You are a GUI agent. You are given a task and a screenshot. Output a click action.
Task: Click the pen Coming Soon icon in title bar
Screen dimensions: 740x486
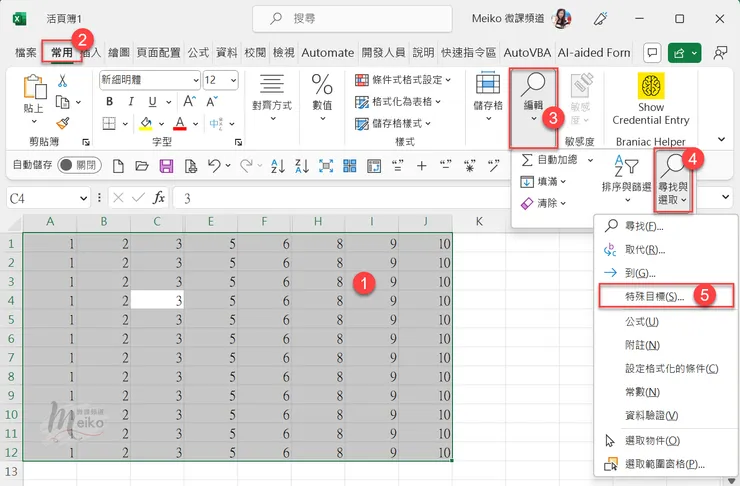pos(600,19)
